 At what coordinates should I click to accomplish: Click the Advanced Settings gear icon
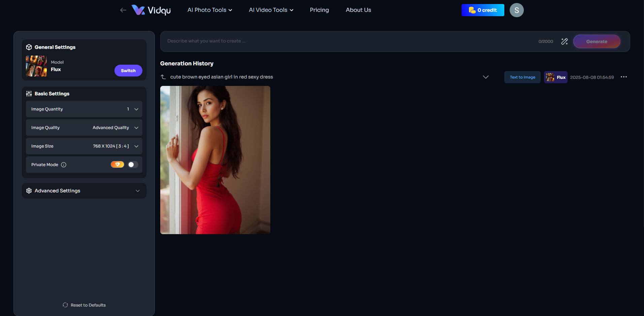point(29,191)
